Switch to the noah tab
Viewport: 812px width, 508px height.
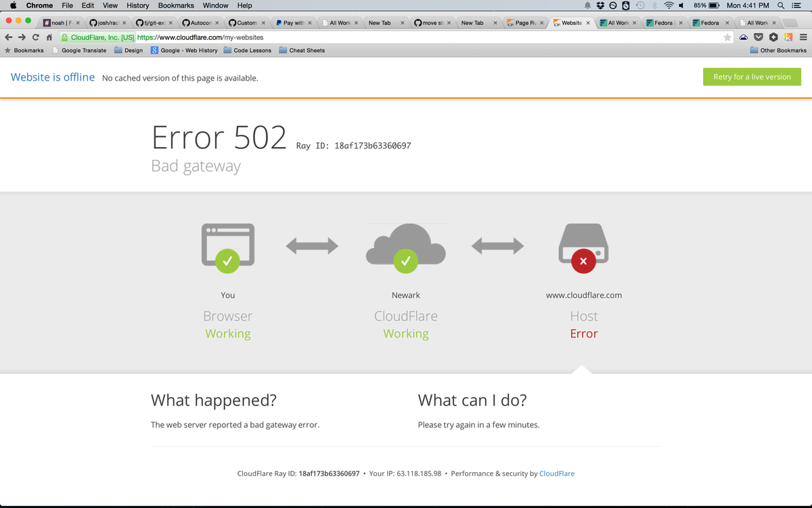(62, 23)
